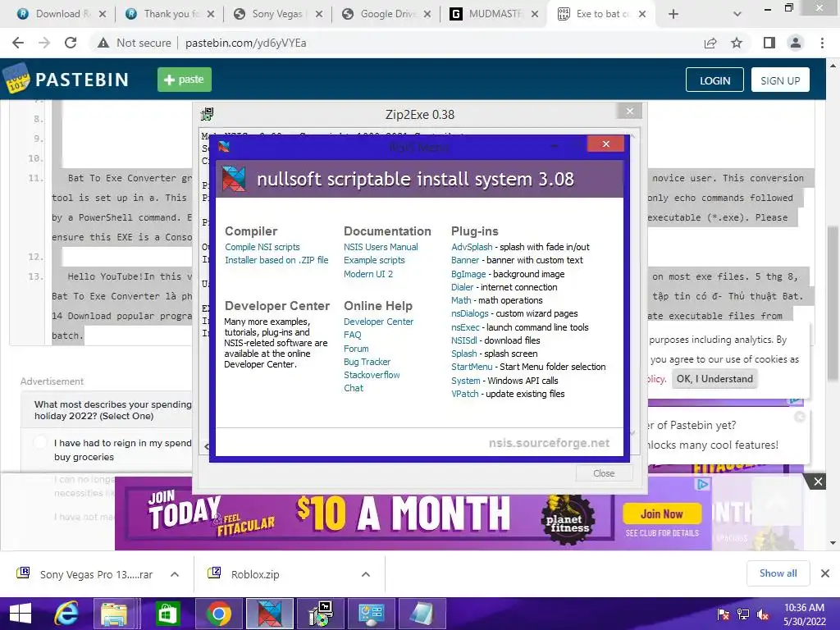Open AdvSplash plug-in link
Image resolution: width=840 pixels, height=630 pixels.
[472, 247]
